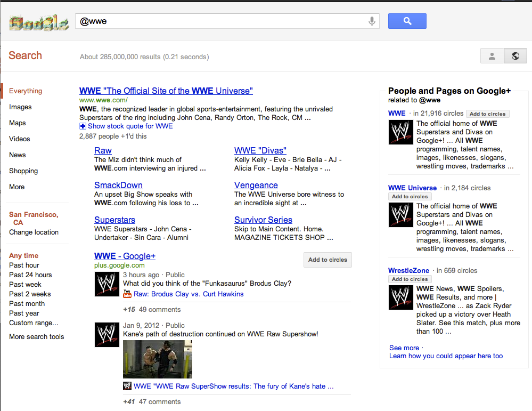Add WrestleZone to circles
Viewport: 532px width, 411px height.
point(410,279)
